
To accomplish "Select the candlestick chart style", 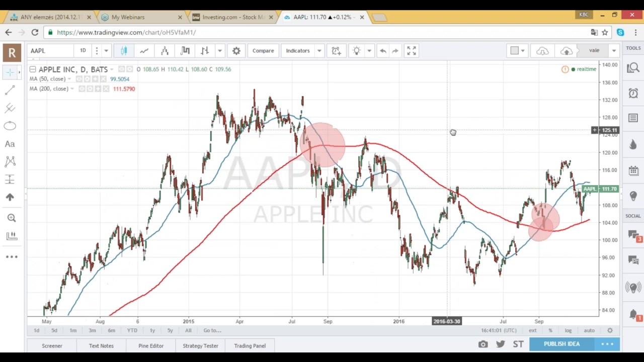I will 124,51.
